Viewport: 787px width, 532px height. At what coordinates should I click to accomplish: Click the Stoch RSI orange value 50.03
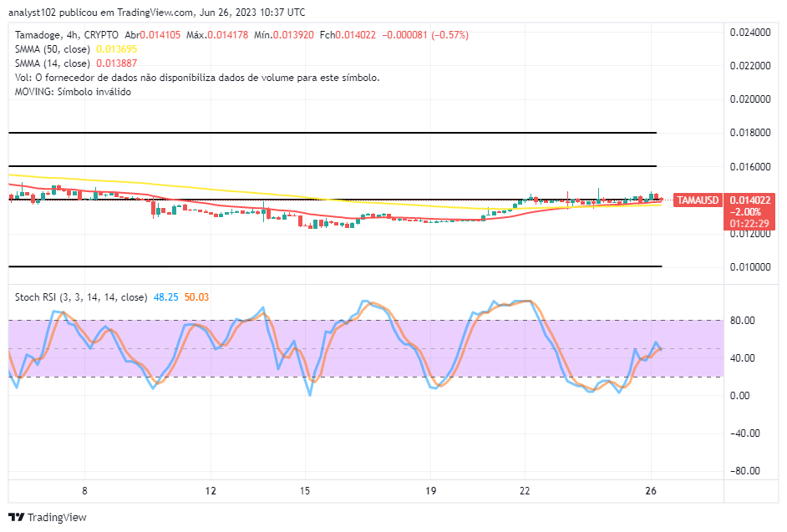197,297
